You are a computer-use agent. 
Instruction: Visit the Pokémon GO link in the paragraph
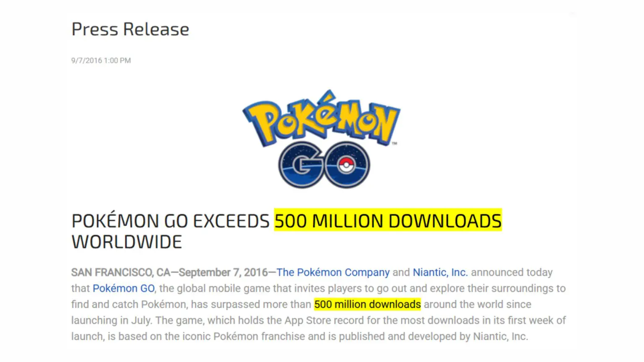click(124, 288)
